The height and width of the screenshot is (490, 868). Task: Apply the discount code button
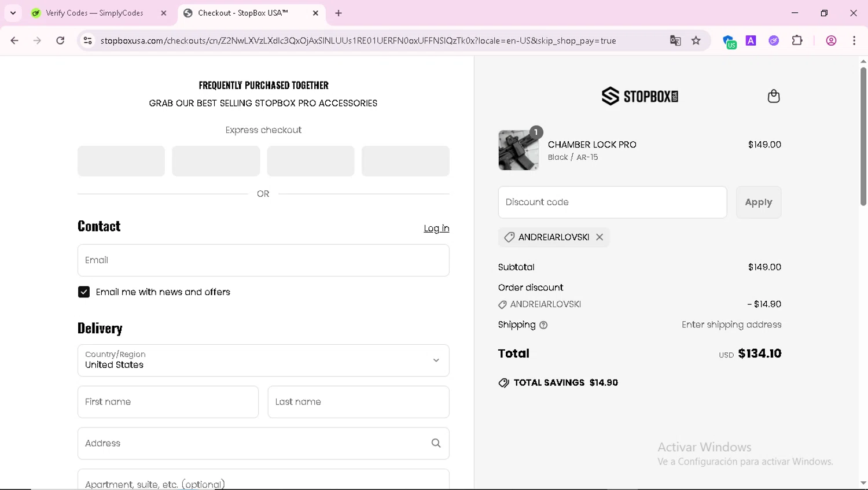click(x=759, y=202)
